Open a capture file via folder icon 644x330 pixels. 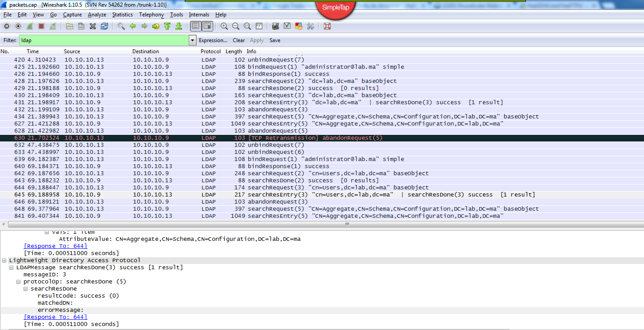pos(70,27)
